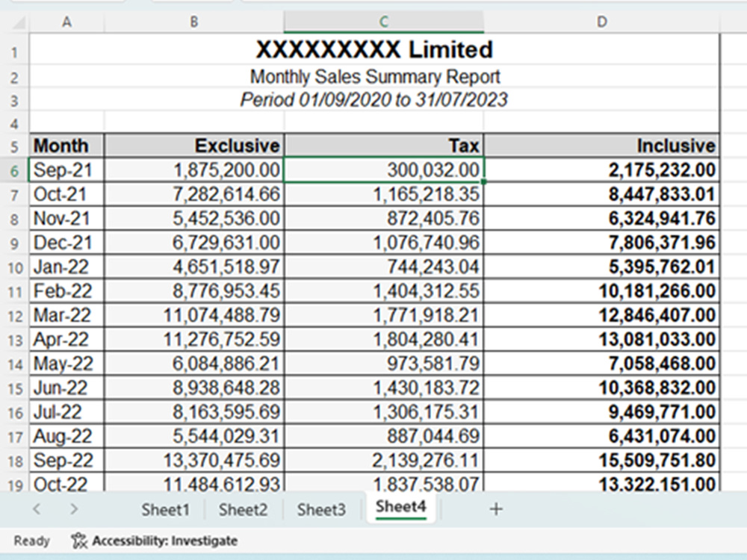Select the cell with 7,058,468.00

point(601,364)
